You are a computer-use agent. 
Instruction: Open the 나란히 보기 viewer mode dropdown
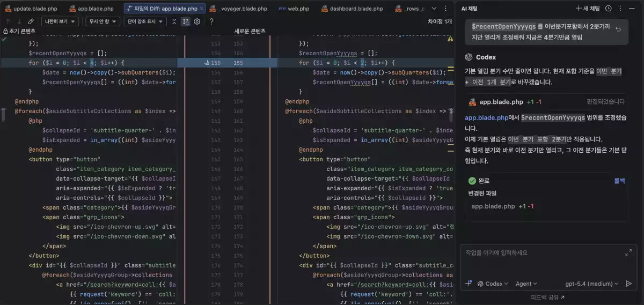[x=59, y=21]
